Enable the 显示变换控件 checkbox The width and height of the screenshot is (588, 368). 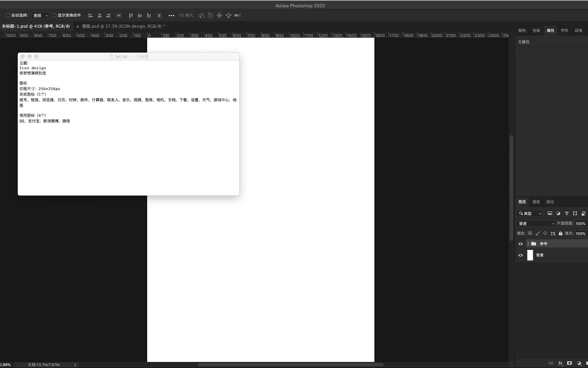point(54,15)
